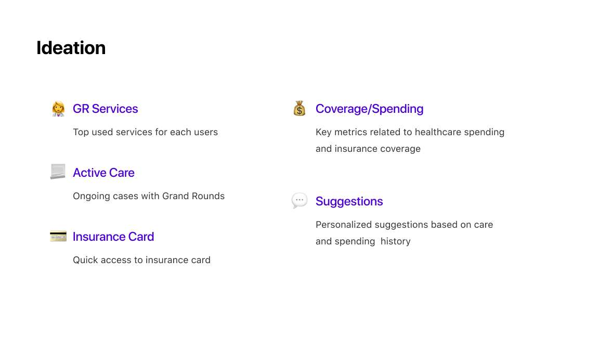
Task: Click the line 'Key metrics related to healthcare spending'
Action: 410,132
